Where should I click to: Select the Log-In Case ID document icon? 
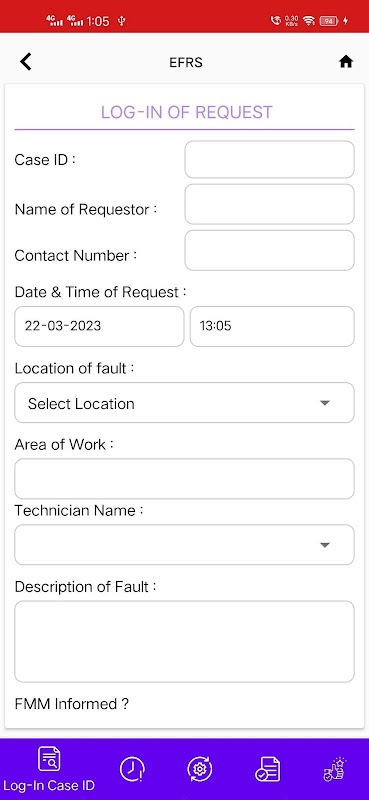[x=50, y=760]
